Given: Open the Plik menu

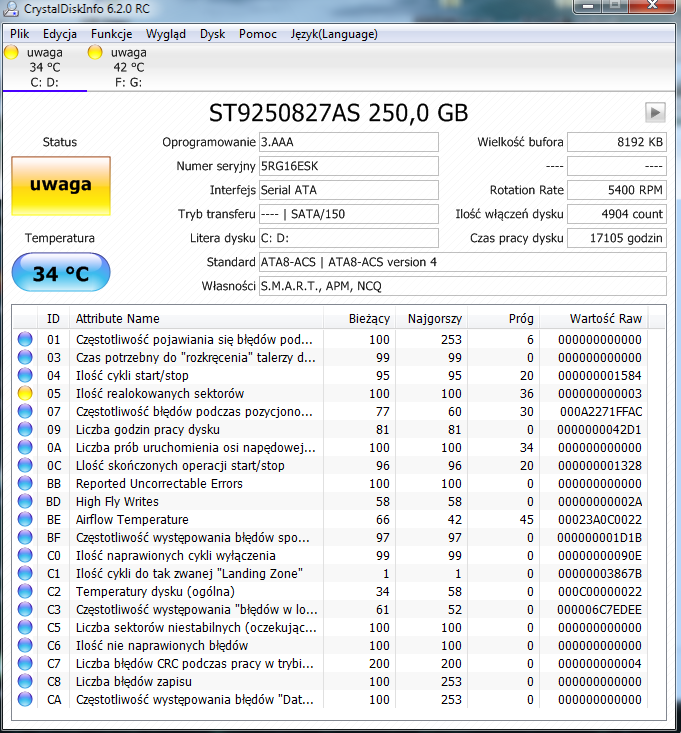Looking at the screenshot, I should coord(20,34).
